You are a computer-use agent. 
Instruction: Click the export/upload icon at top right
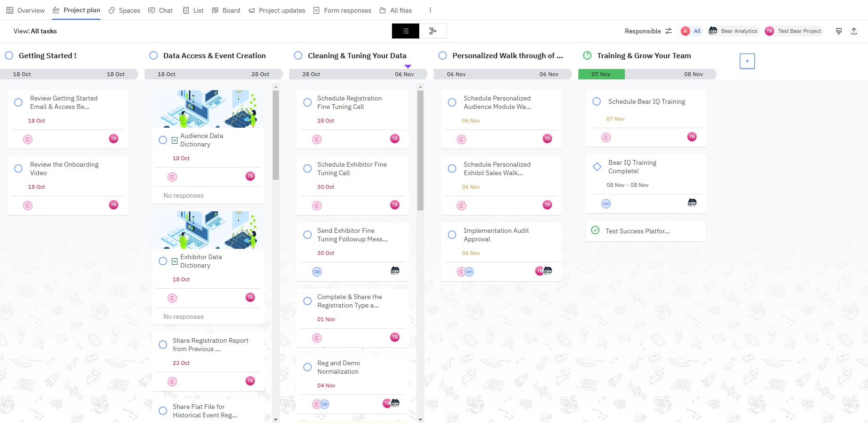pyautogui.click(x=854, y=31)
